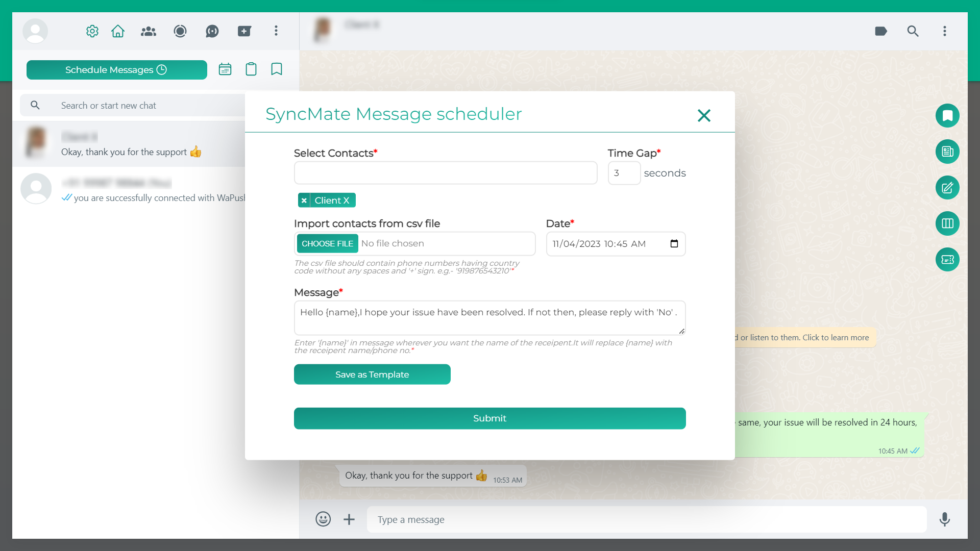This screenshot has height=551, width=980.
Task: Click the Save as Template button
Action: (372, 374)
